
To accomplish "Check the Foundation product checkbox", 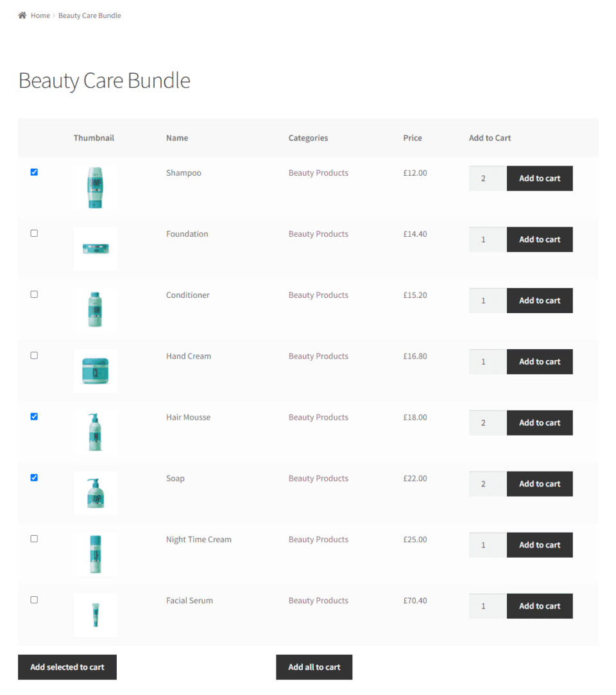I will [x=34, y=233].
